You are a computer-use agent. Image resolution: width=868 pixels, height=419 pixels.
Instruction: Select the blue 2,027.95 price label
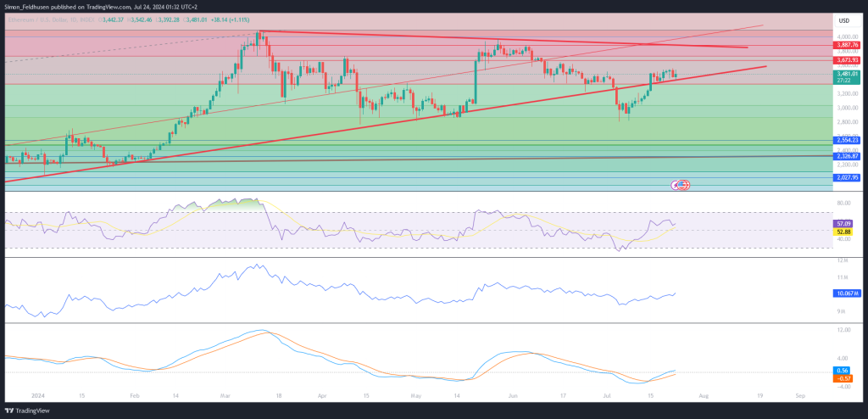(x=847, y=177)
